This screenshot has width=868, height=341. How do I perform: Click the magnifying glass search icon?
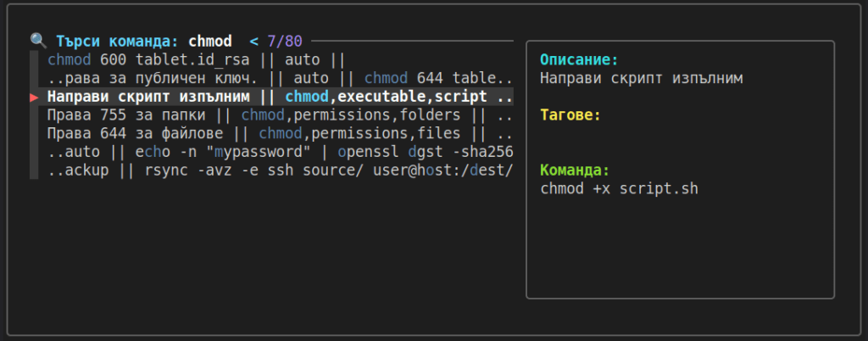[39, 41]
